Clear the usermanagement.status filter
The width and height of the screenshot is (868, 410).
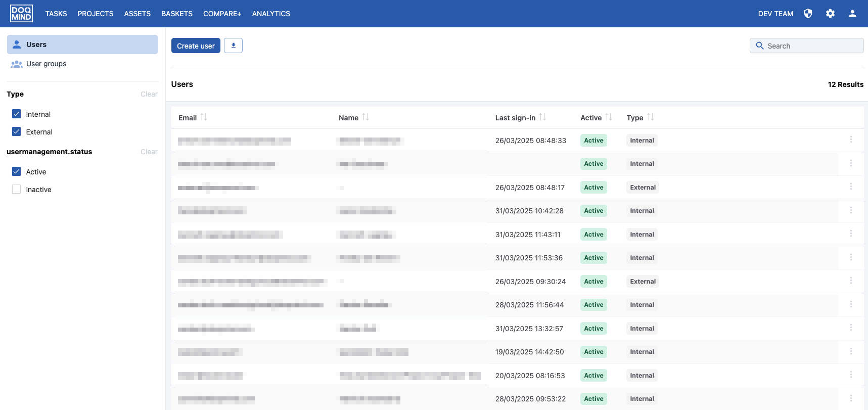149,152
